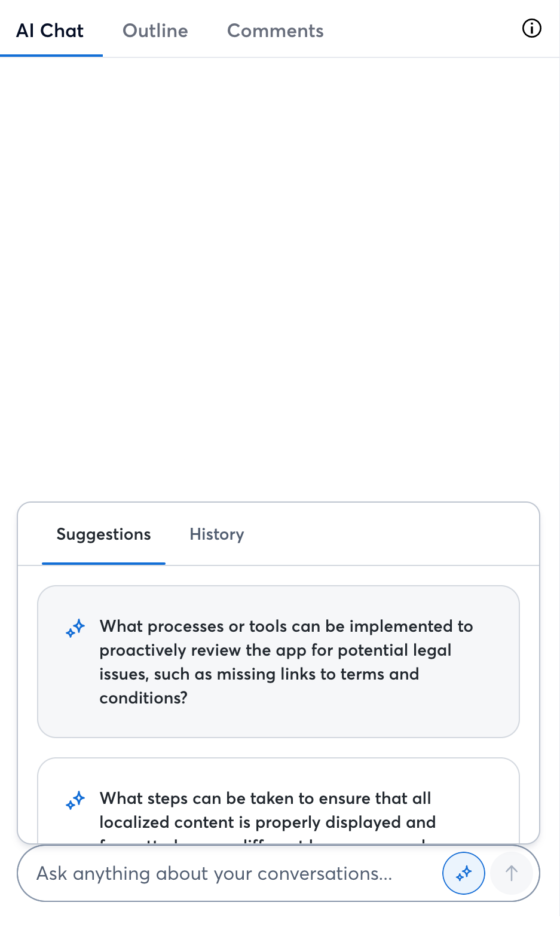Click the circled info symbol top right
Viewport: 560px width, 930px height.
click(x=531, y=28)
